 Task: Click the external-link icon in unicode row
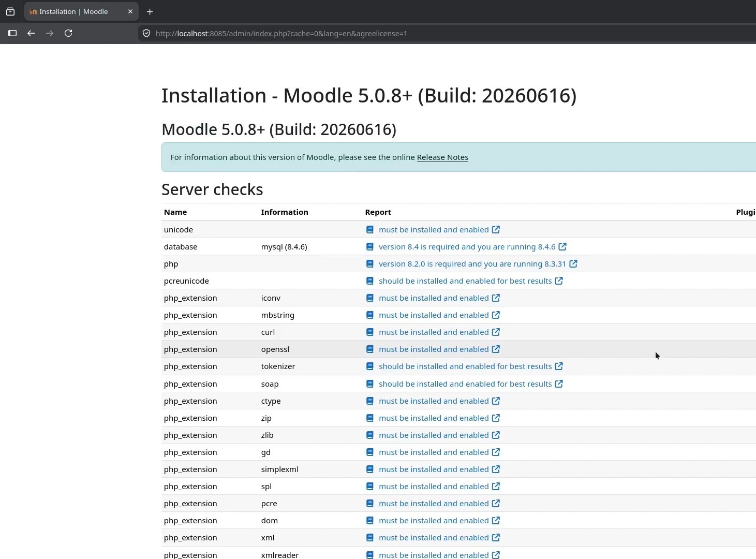point(496,229)
